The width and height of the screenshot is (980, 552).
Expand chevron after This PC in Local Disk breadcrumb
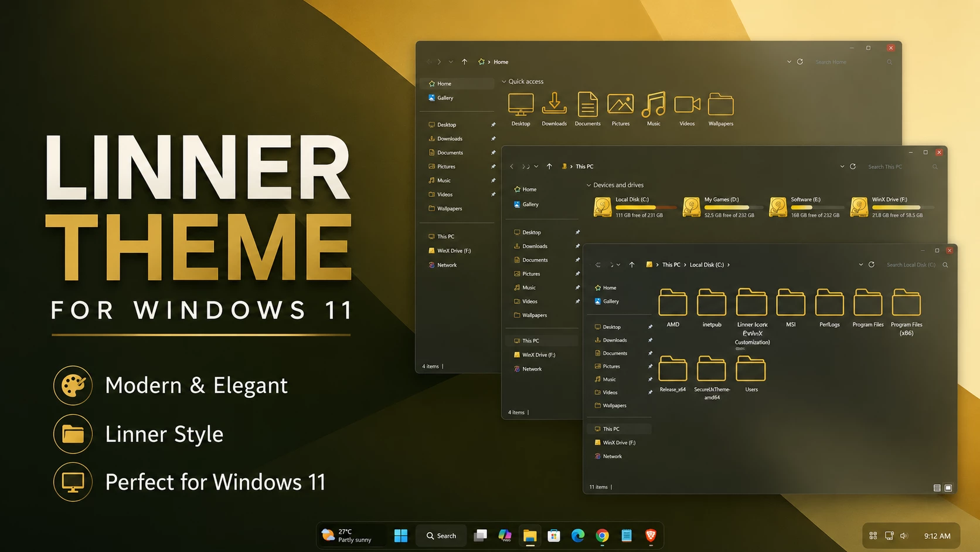[x=685, y=265]
